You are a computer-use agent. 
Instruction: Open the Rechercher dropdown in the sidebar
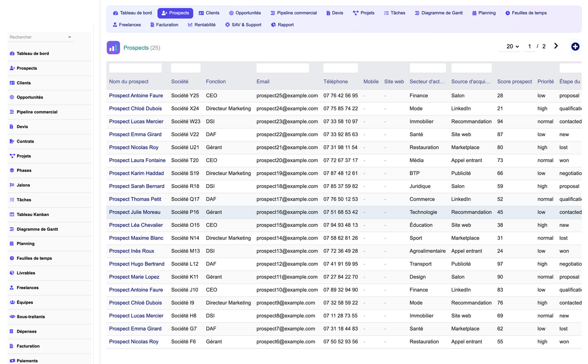click(x=41, y=37)
